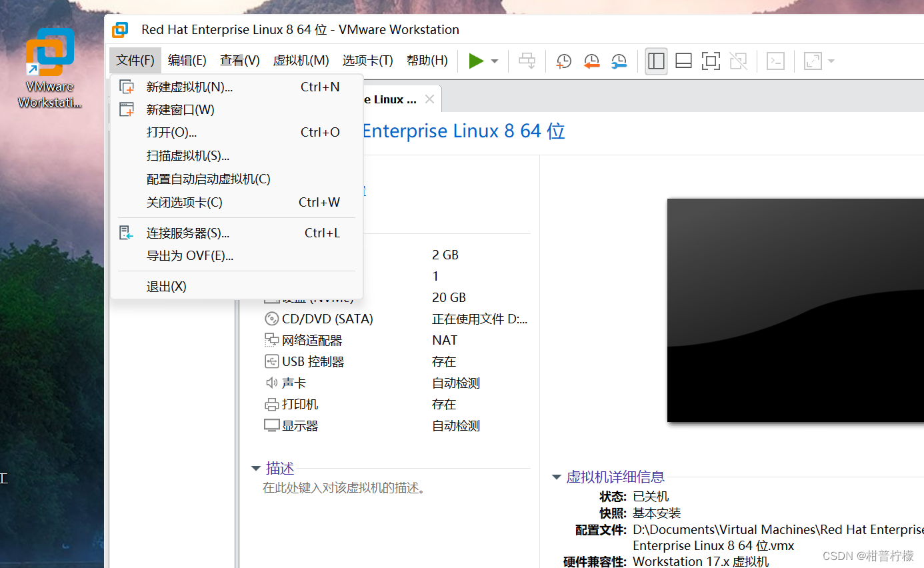Click the 网络适配器 device icon

click(271, 340)
